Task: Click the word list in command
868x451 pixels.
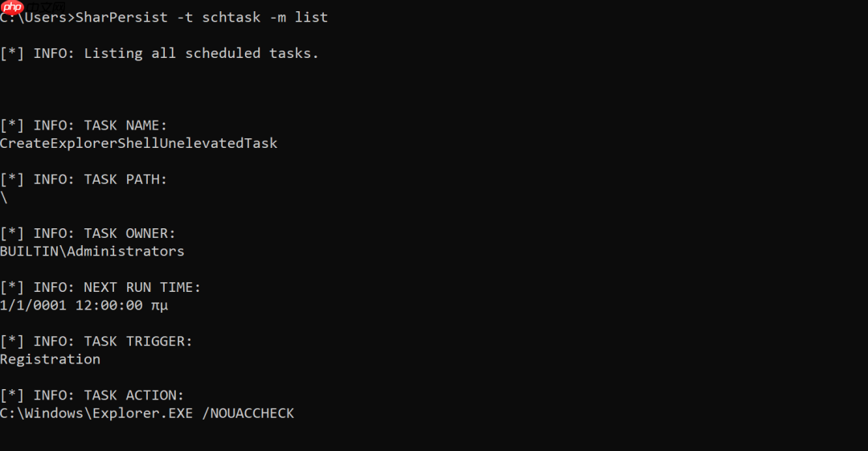Action: [311, 17]
